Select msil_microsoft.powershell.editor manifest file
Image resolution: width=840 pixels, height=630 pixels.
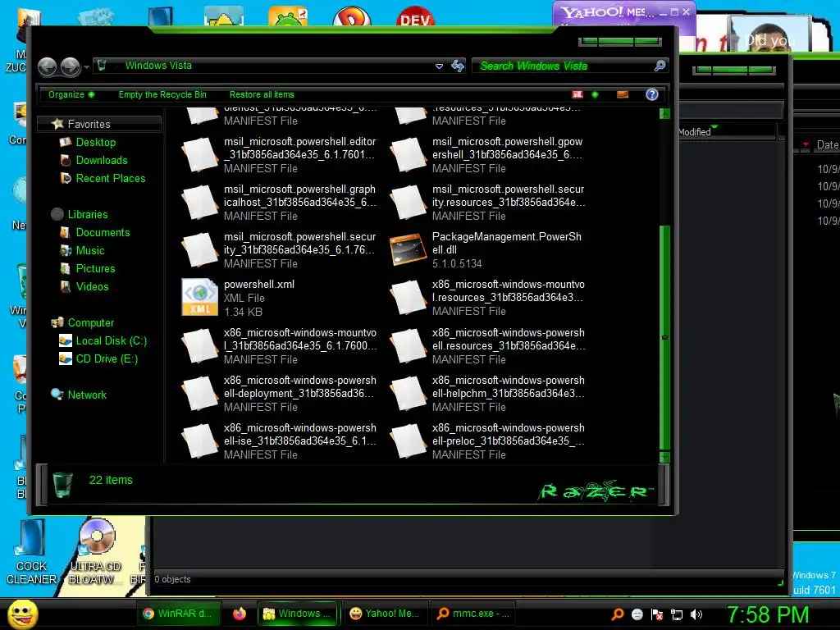(x=280, y=155)
